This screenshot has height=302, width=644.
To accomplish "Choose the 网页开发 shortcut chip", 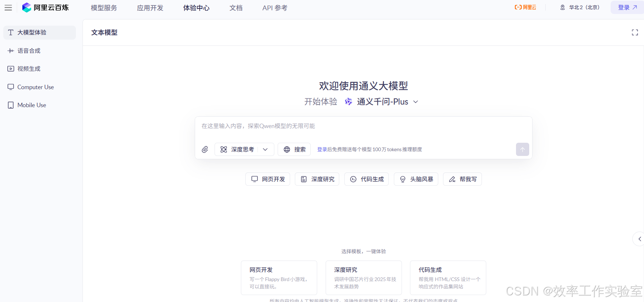I will 268,179.
